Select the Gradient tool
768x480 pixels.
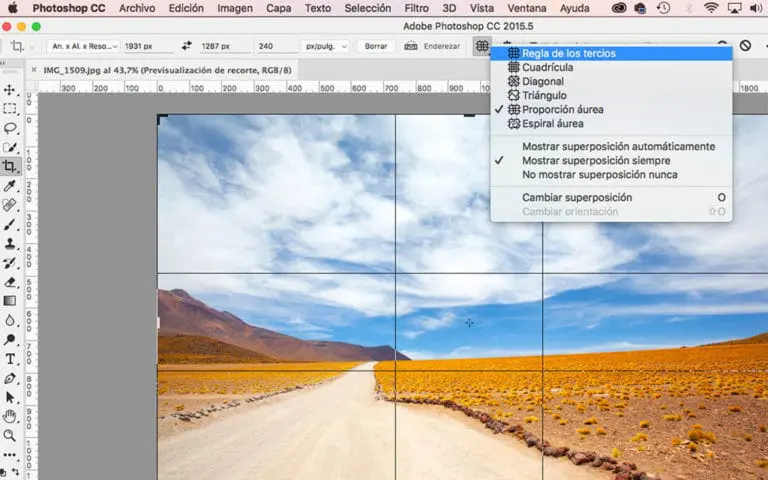[x=9, y=301]
